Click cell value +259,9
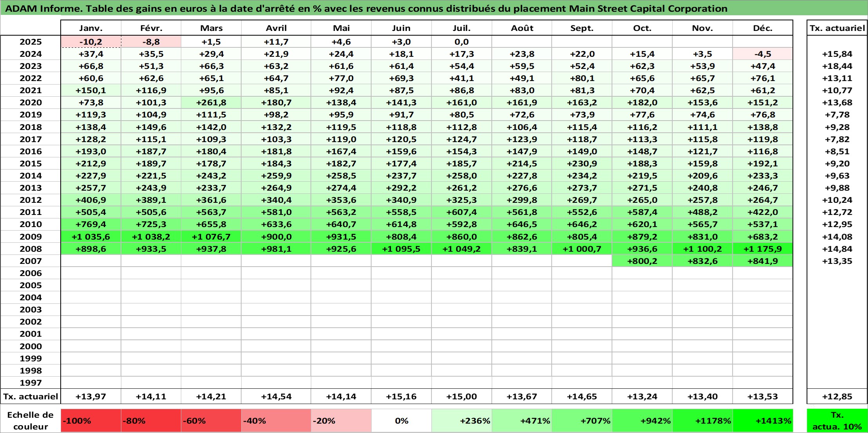The image size is (868, 433). pyautogui.click(x=276, y=176)
